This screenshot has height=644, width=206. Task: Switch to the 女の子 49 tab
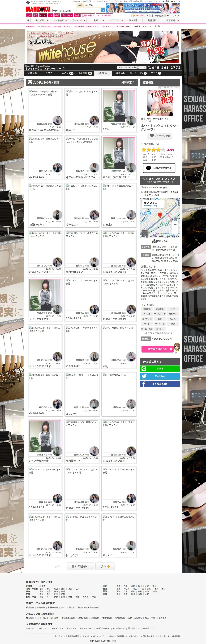[x=67, y=73]
